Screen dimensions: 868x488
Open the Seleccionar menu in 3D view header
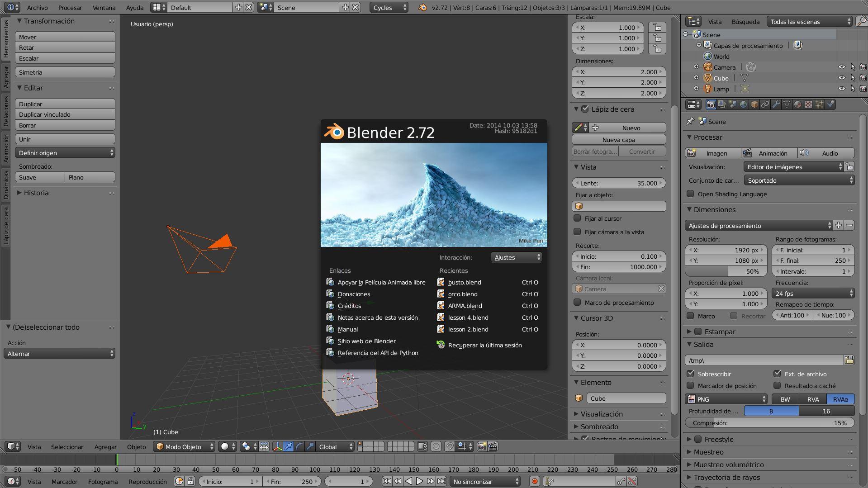[x=67, y=446]
